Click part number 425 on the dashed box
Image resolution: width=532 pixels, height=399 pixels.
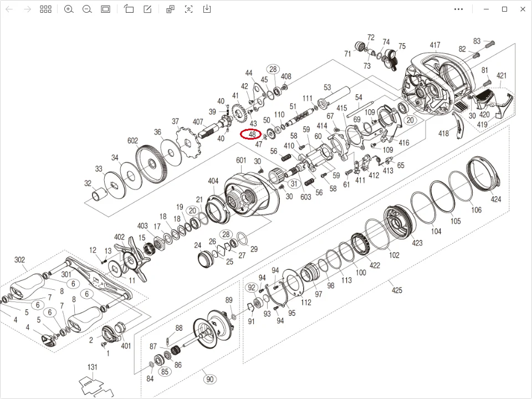[397, 290]
